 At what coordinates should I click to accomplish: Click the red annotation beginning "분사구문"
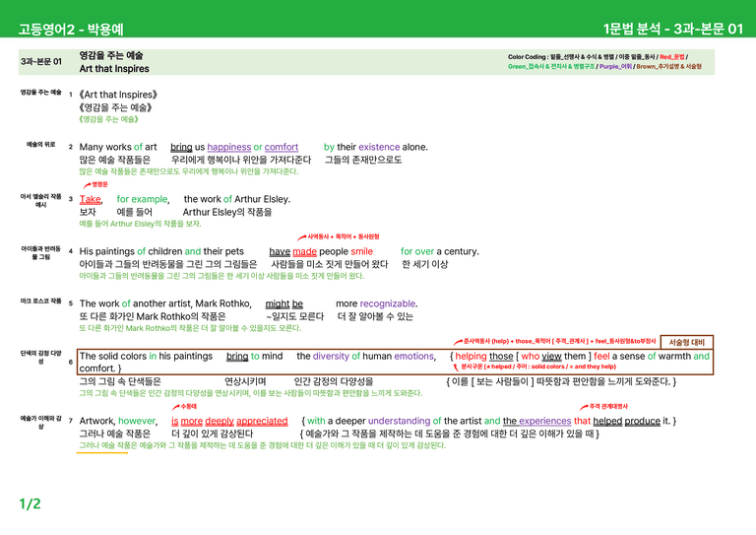pyautogui.click(x=538, y=367)
